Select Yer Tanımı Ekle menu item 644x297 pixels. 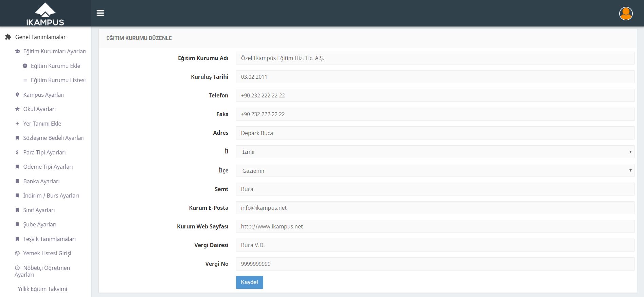click(x=42, y=124)
